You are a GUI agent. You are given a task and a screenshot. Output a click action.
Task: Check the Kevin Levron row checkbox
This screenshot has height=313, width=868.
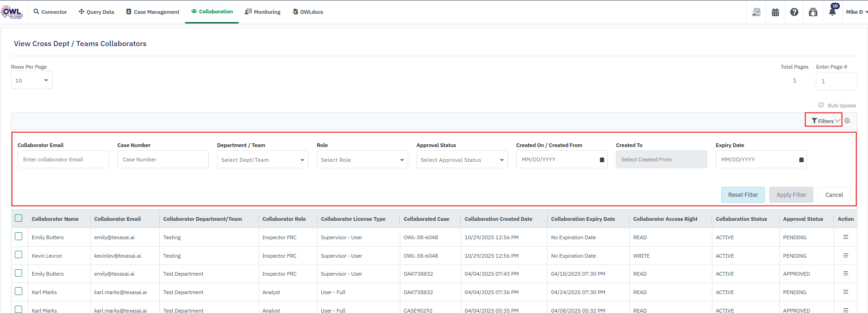point(18,255)
